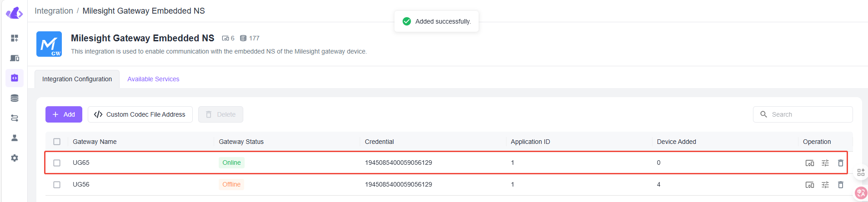Click the UG65 gateway name

[x=81, y=163]
